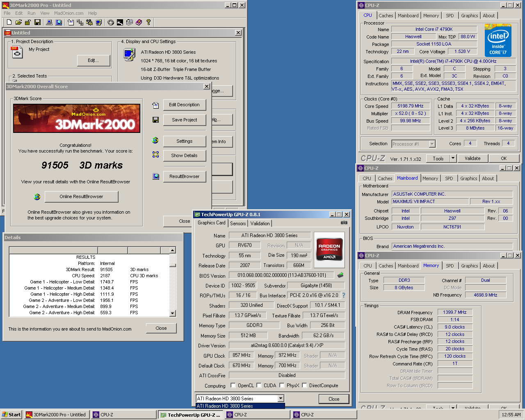Click the display settings monitor toolbar icon
525x420 pixels.
pyautogui.click(x=99, y=22)
